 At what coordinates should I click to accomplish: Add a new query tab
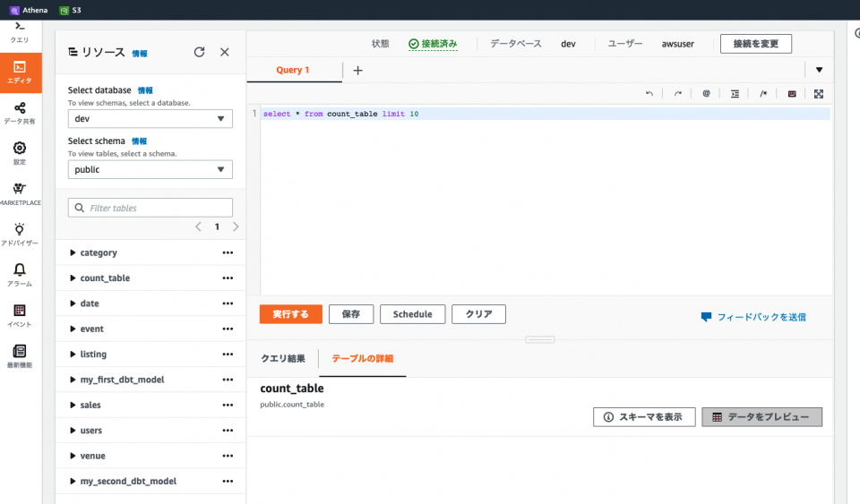pos(357,70)
